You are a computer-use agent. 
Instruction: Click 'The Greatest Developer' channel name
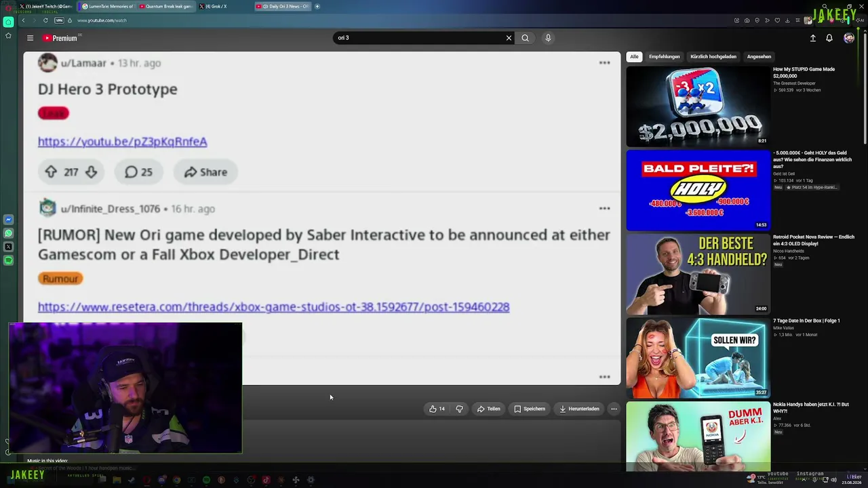pyautogui.click(x=794, y=83)
